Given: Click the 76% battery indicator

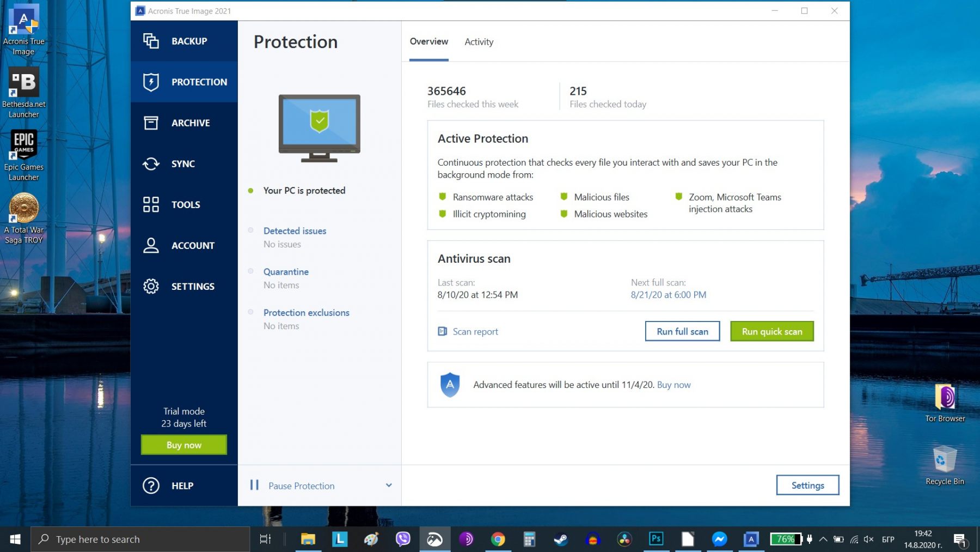Looking at the screenshot, I should click(786, 539).
